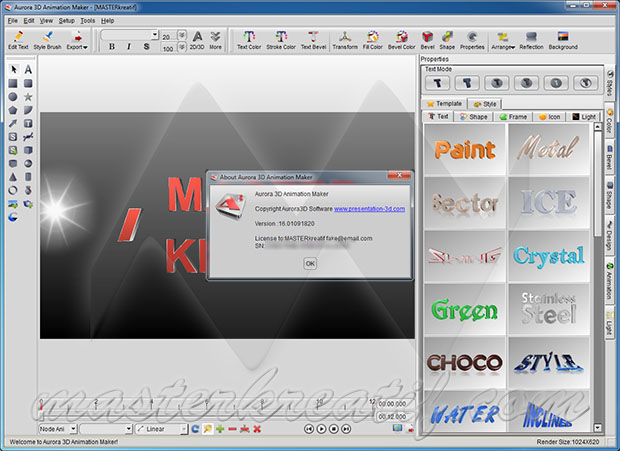Click OK in the About dialog
Screen dimensions: 620x451
click(310, 263)
